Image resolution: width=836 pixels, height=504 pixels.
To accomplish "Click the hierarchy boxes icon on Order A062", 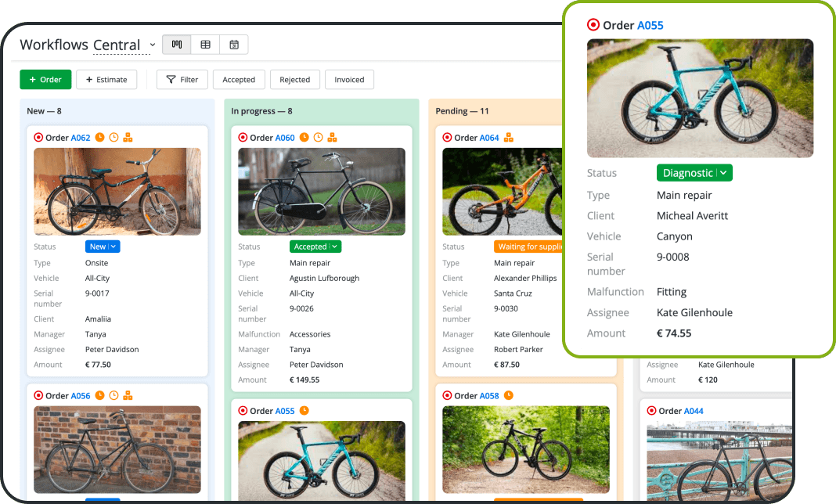I will click(x=128, y=138).
